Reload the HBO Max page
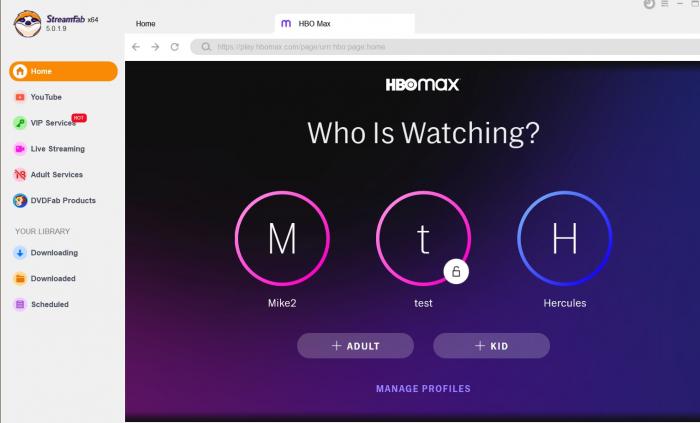This screenshot has height=423, width=700. [175, 47]
